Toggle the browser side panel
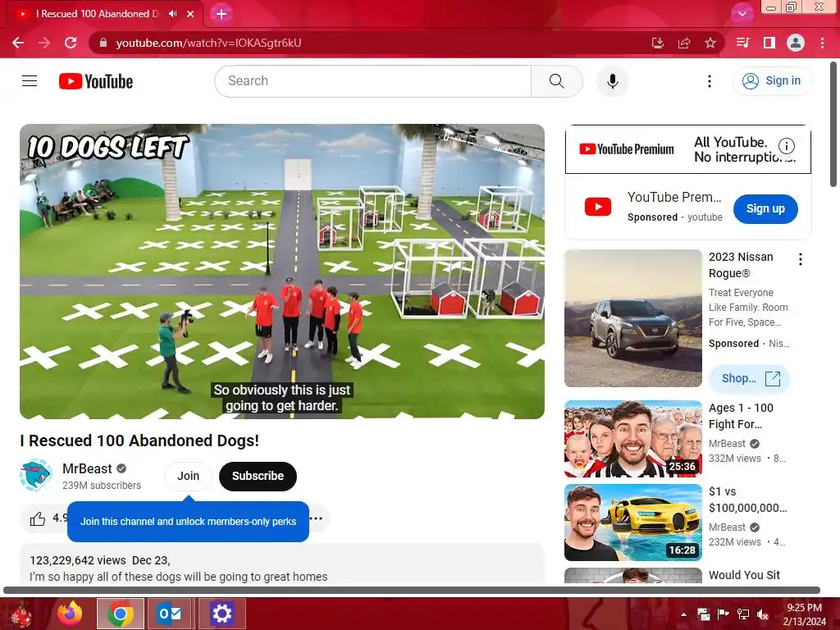 tap(769, 43)
